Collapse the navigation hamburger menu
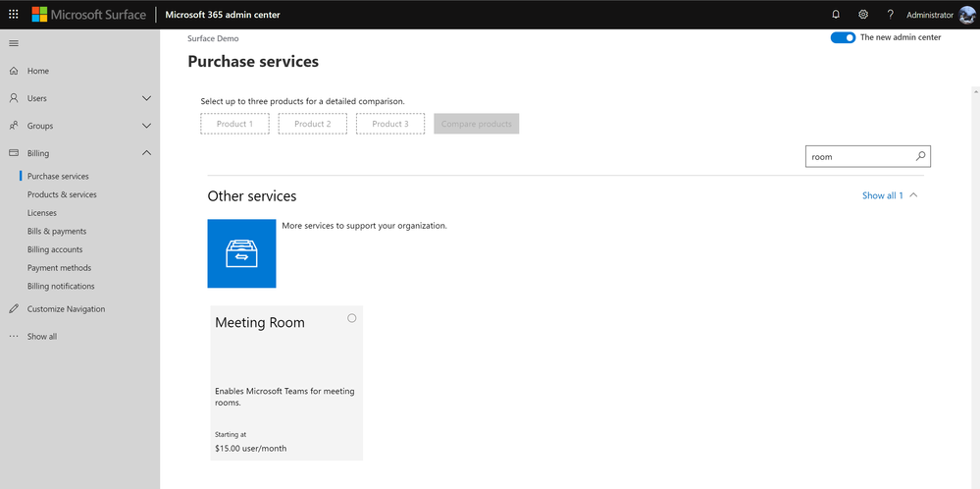The image size is (980, 489). tap(14, 43)
